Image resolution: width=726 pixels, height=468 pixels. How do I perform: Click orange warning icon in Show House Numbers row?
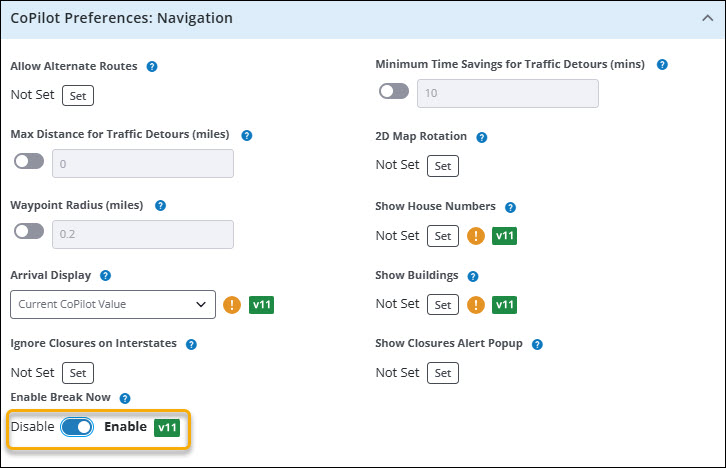point(475,236)
